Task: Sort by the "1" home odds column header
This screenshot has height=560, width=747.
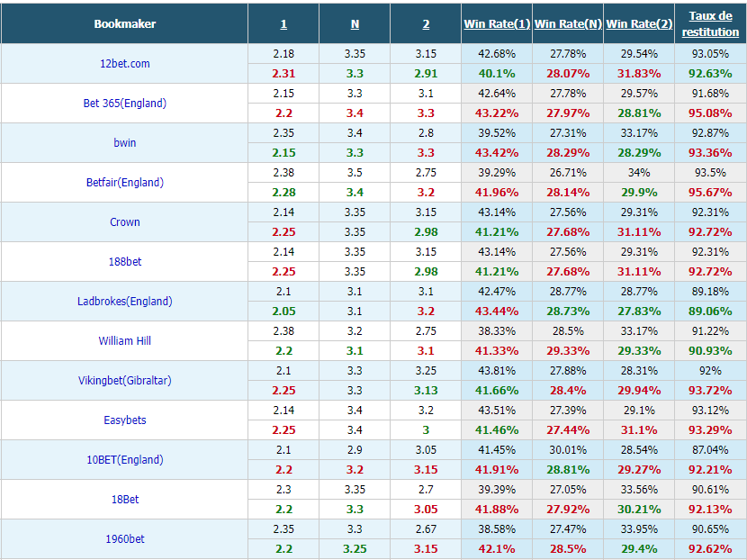Action: [x=283, y=23]
